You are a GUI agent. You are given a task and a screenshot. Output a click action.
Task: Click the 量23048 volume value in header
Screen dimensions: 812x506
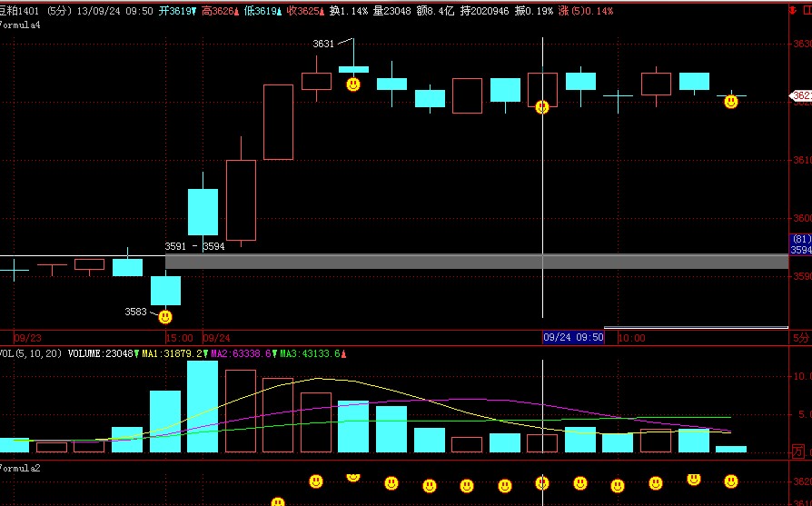(x=392, y=11)
